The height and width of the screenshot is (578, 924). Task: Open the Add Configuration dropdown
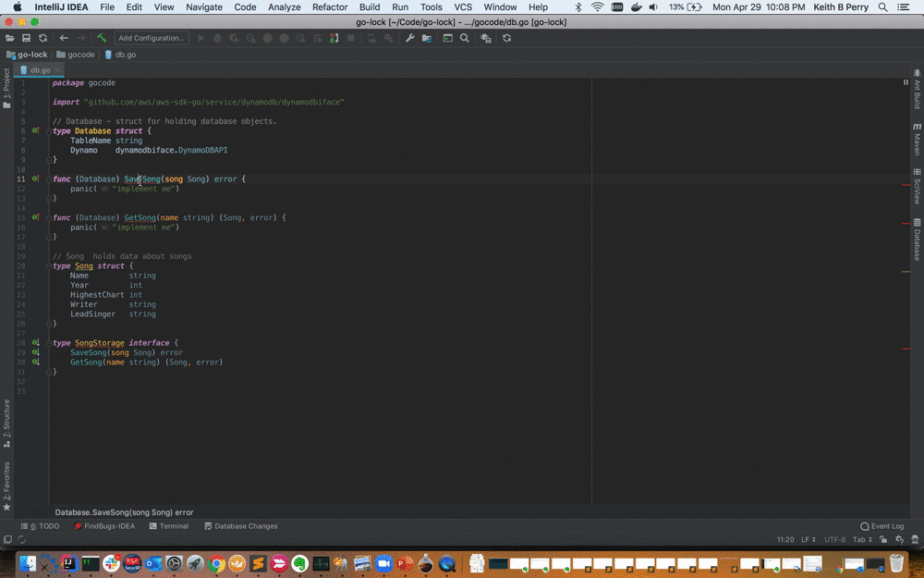[152, 38]
